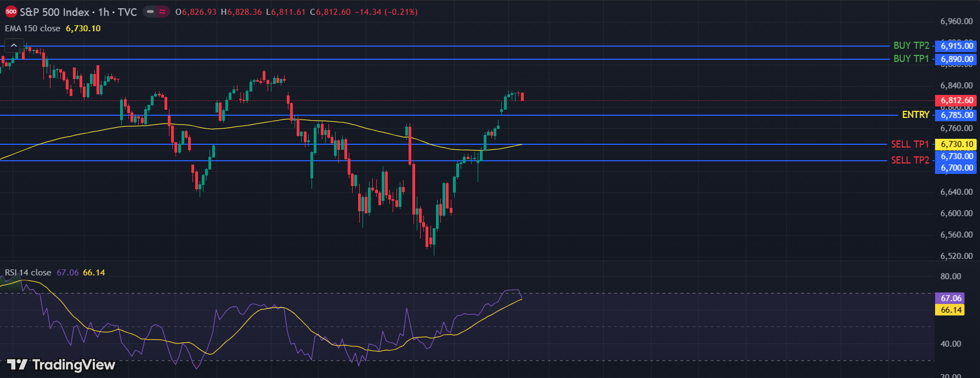Image resolution: width=980 pixels, height=378 pixels.
Task: Click the gray market status dash icon
Action: [150, 12]
